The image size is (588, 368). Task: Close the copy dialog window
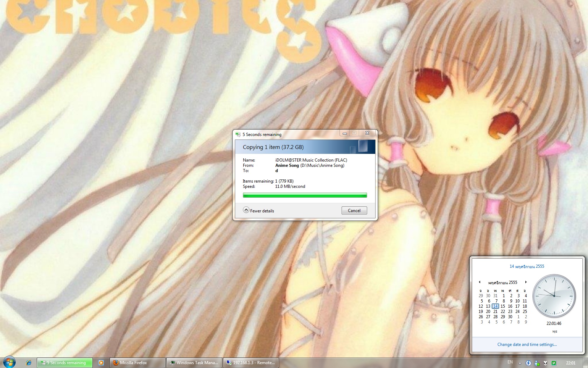tap(367, 133)
